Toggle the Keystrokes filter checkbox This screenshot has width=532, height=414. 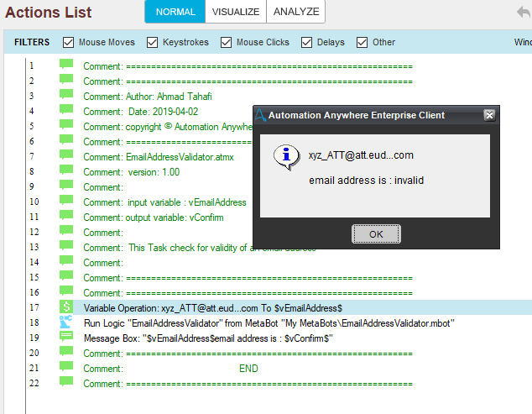click(152, 43)
